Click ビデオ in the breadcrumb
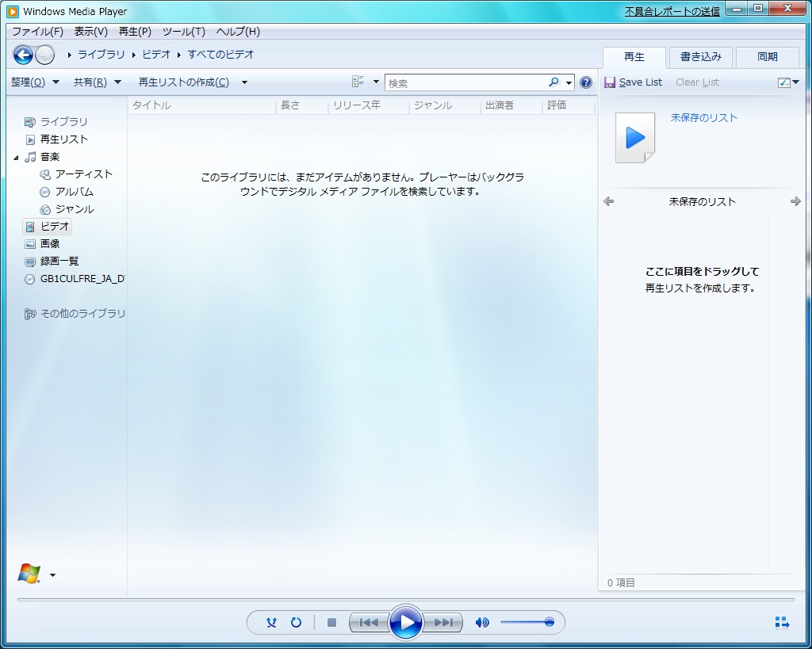The height and width of the screenshot is (649, 812). [x=156, y=55]
